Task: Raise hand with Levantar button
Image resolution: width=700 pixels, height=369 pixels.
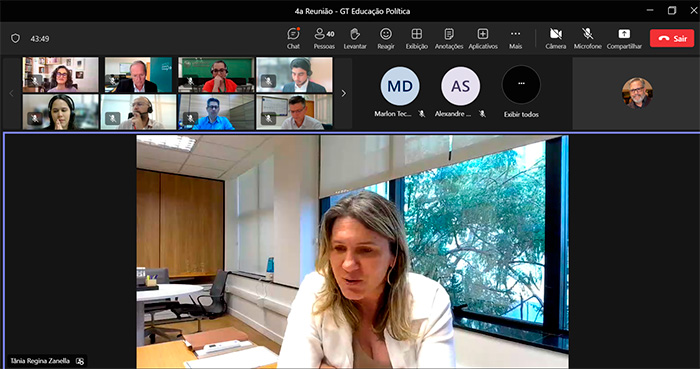Action: 355,38
